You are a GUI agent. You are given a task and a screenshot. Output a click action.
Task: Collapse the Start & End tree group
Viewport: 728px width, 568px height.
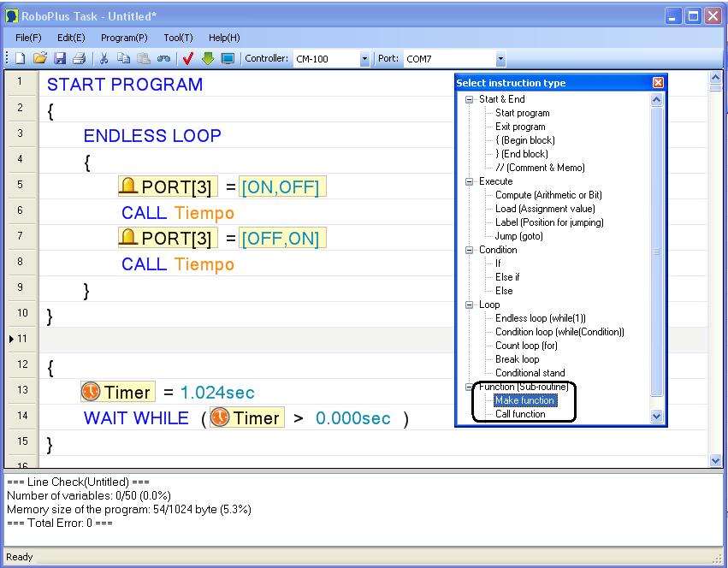coord(470,99)
